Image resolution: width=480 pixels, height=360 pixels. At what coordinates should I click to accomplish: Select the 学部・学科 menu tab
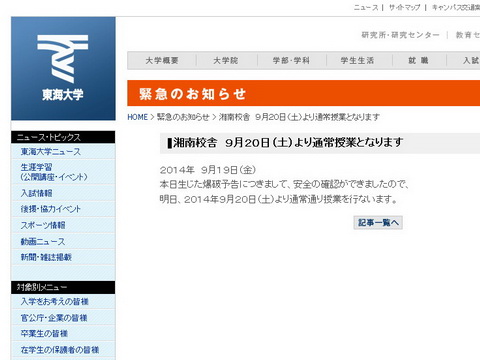click(291, 61)
